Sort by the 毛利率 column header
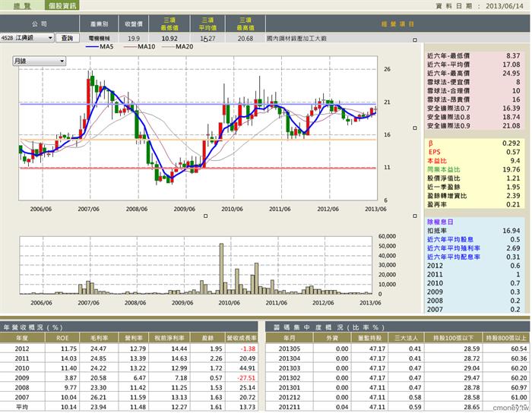Screen dimensions: 532x413 tap(99, 338)
